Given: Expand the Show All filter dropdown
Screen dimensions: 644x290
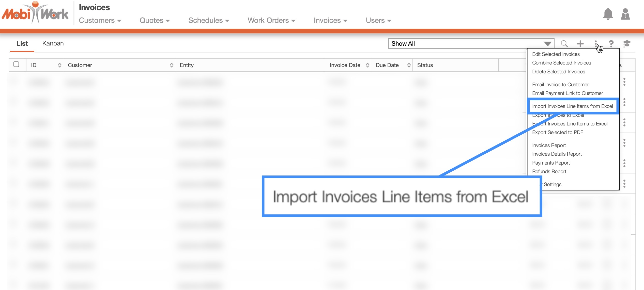Looking at the screenshot, I should (x=547, y=44).
